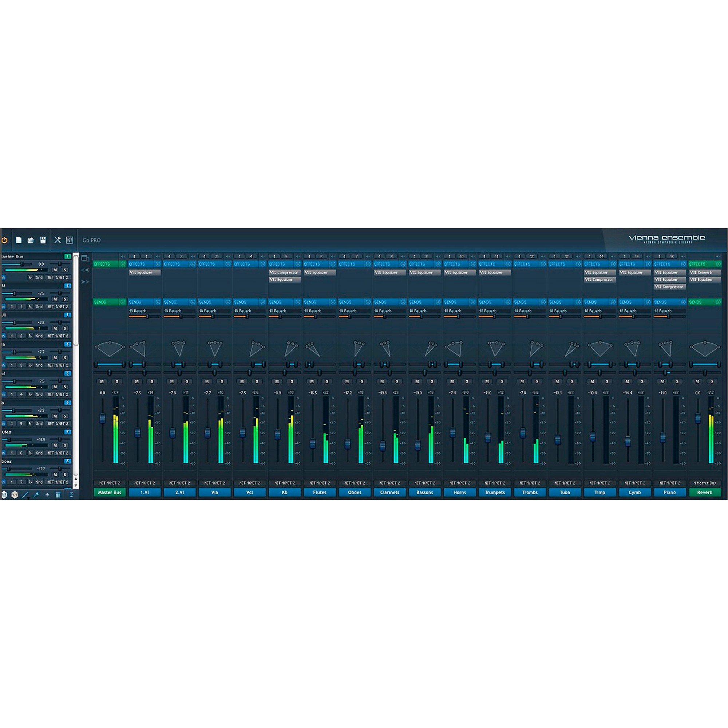Open VSL Compressor on the Kb strip
728x728 pixels.
click(x=285, y=272)
